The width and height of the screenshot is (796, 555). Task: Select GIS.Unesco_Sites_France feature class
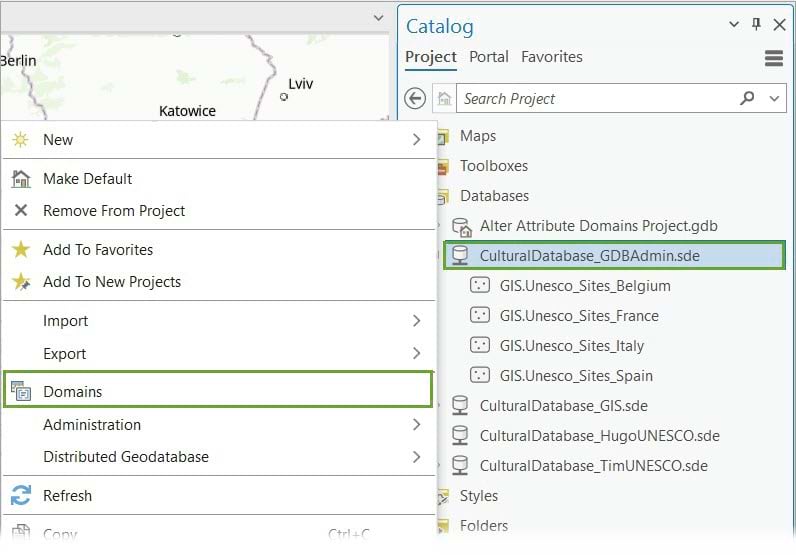579,316
